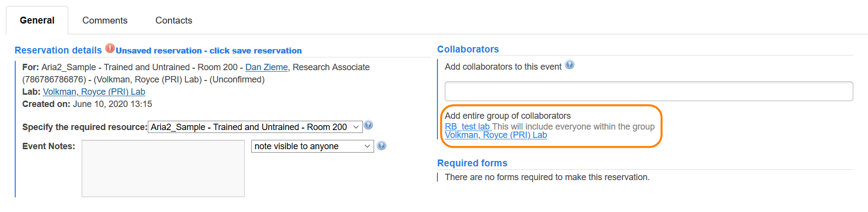This screenshot has width=868, height=212.
Task: Add Volkman, Royce (PRI) Lab collaborators group
Action: tap(495, 135)
